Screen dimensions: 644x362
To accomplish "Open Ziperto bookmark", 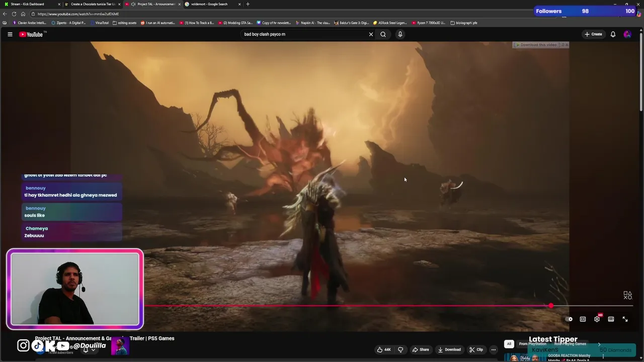I will point(68,23).
